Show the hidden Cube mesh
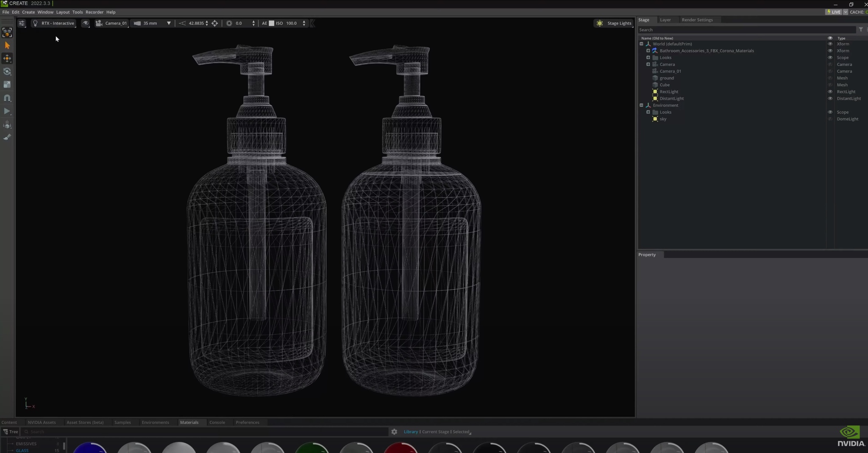The image size is (868, 453). tap(830, 85)
